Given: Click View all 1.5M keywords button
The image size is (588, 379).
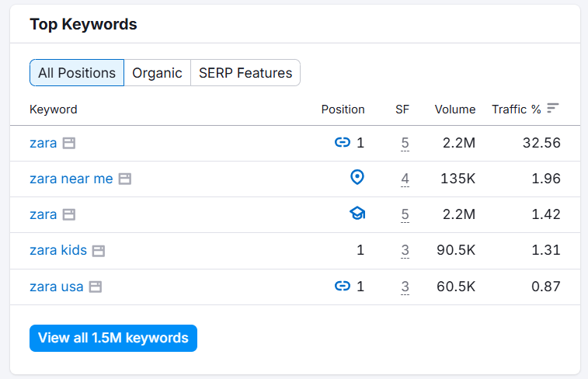Looking at the screenshot, I should click(x=113, y=338).
